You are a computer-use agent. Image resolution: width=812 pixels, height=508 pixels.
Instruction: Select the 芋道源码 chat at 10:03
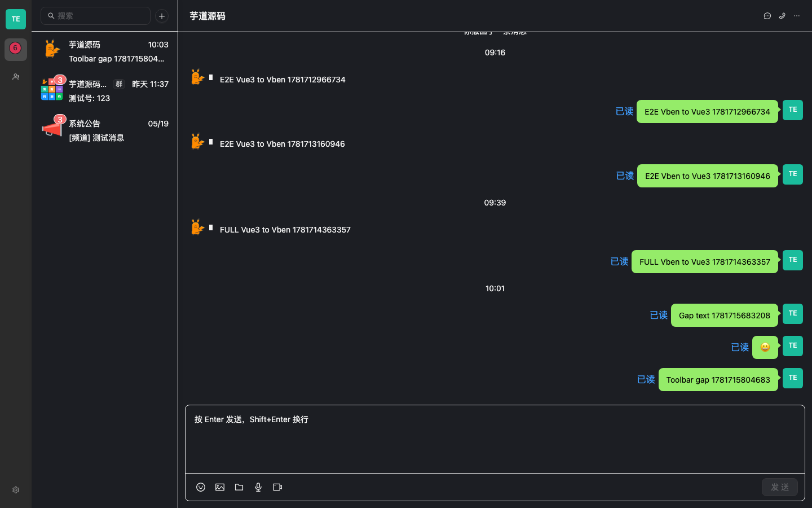point(104,51)
